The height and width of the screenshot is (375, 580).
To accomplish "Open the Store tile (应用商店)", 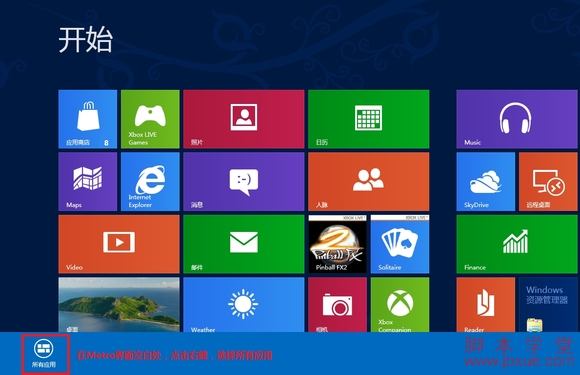I will click(x=88, y=119).
